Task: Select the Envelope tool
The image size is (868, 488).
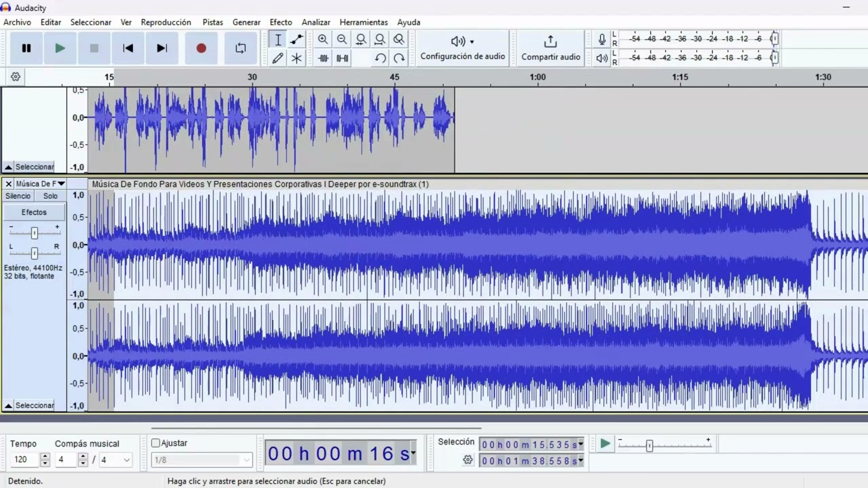Action: 296,40
